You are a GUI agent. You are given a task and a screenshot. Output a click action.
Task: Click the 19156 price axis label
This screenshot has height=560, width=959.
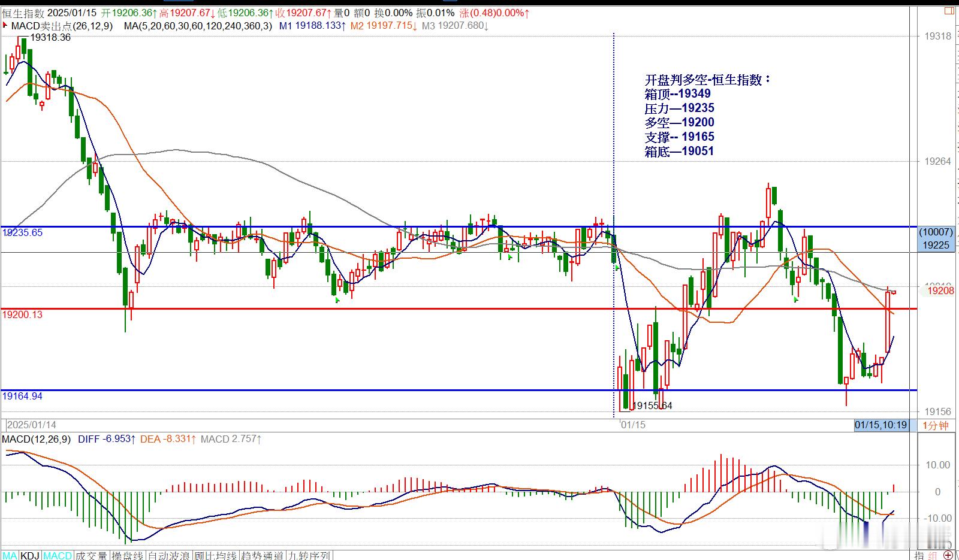tap(938, 411)
